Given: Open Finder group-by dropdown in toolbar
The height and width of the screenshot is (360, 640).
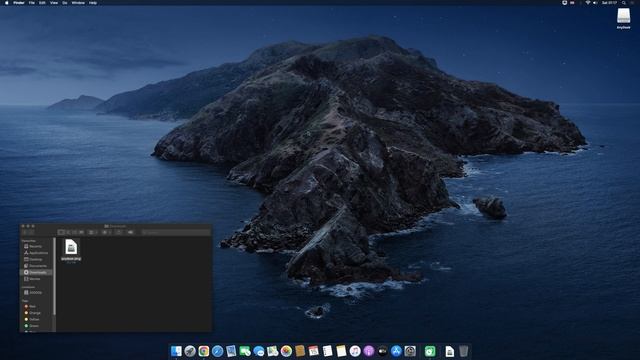Looking at the screenshot, I should (x=93, y=232).
